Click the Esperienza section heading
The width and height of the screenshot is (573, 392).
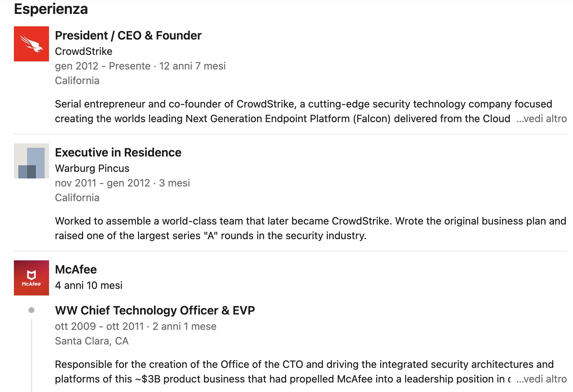tap(51, 9)
